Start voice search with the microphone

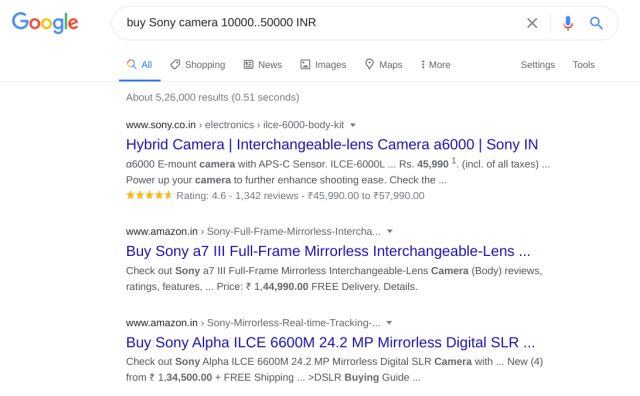pos(567,23)
